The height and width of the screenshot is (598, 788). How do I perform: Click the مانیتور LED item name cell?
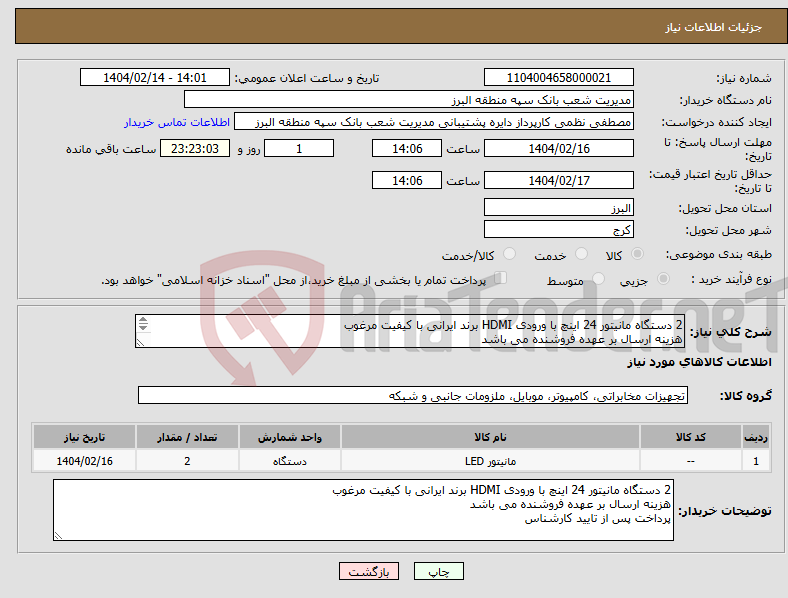coord(490,461)
